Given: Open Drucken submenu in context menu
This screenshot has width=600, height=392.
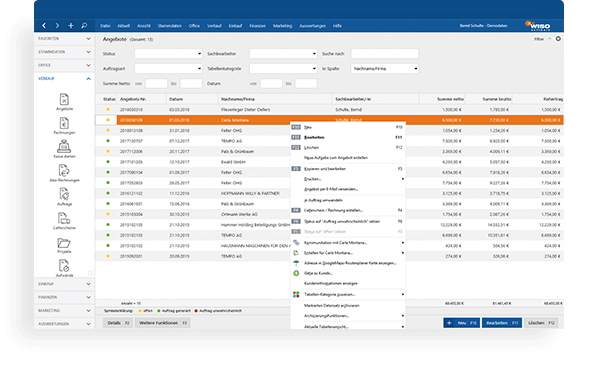Looking at the screenshot, I should coord(347,179).
